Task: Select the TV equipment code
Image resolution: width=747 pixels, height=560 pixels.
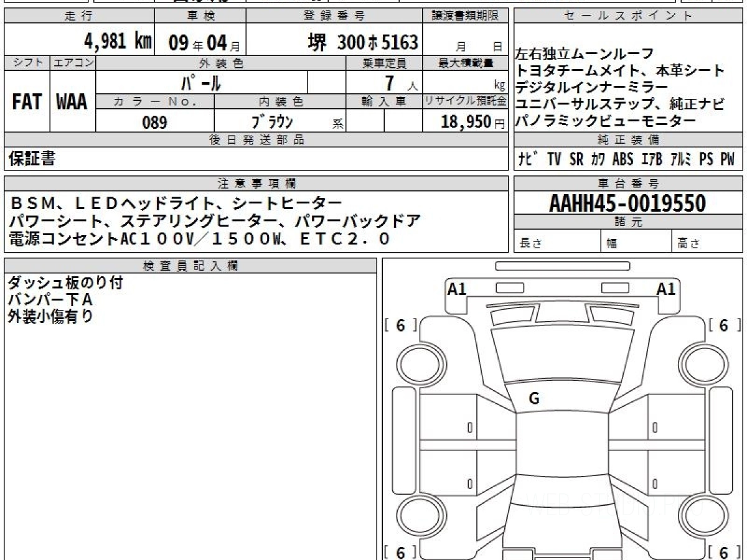Action: [554, 159]
